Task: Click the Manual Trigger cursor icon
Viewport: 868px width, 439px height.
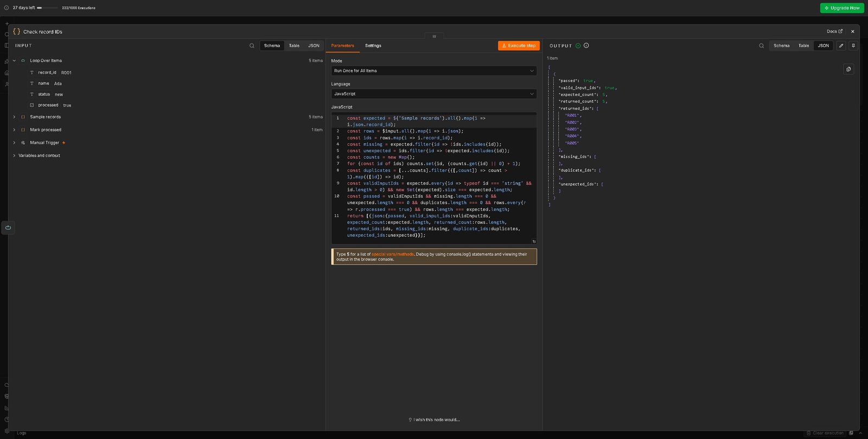Action: click(23, 143)
